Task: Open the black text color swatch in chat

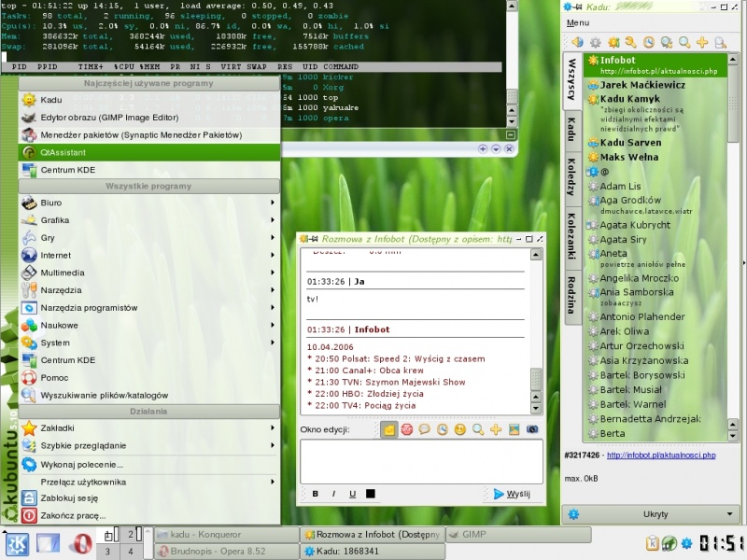Action: pos(370,494)
